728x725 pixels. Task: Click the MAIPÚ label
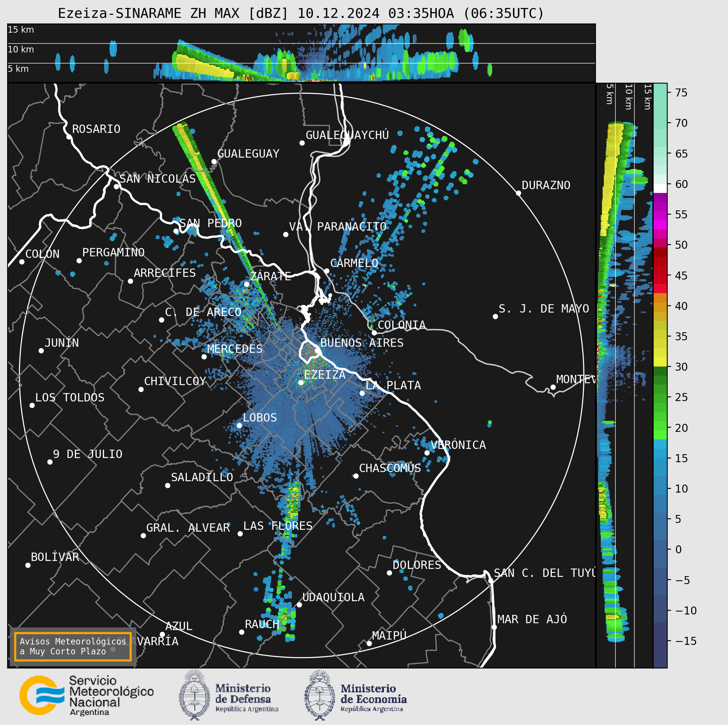pos(389,635)
